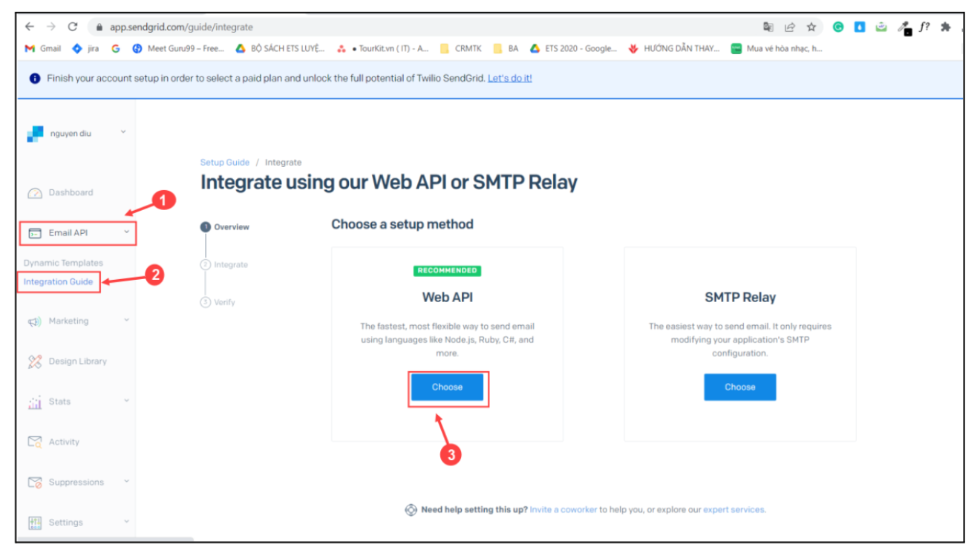The height and width of the screenshot is (556, 980).
Task: Choose the Web API setup method
Action: click(x=447, y=387)
